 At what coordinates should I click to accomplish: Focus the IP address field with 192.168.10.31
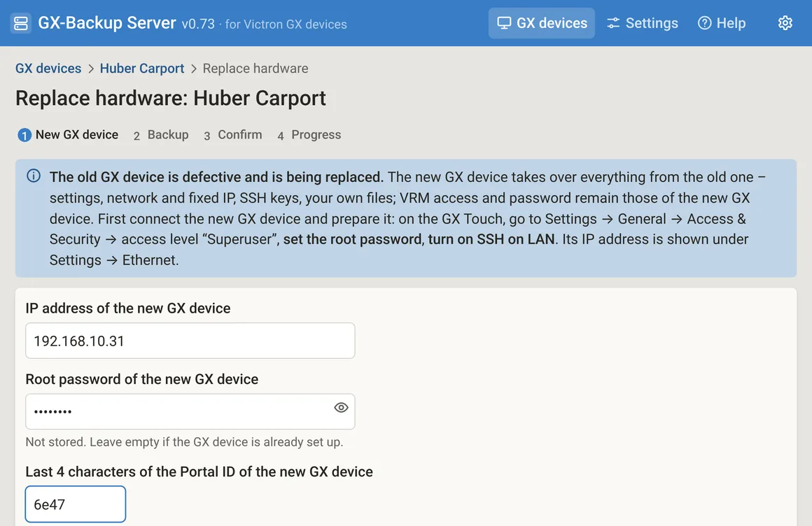(190, 341)
